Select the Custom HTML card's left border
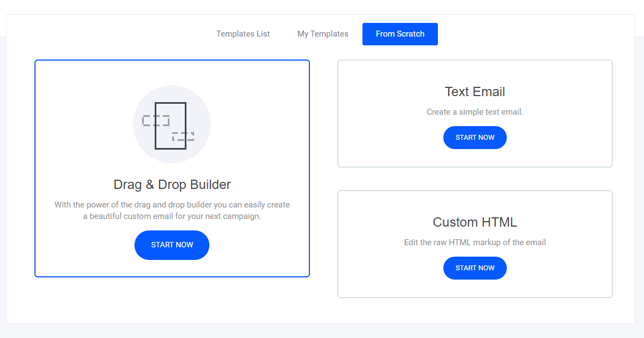The image size is (644, 338). point(338,244)
